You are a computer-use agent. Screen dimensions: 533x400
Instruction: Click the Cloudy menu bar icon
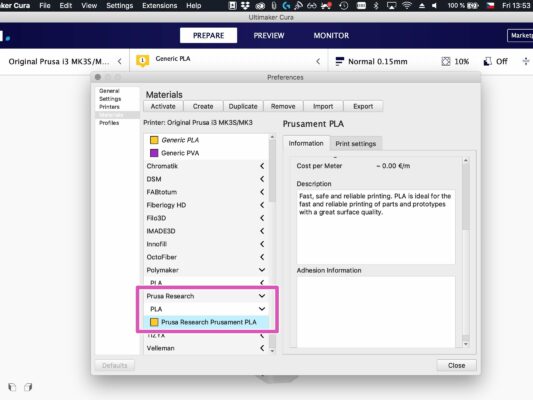[260, 5]
